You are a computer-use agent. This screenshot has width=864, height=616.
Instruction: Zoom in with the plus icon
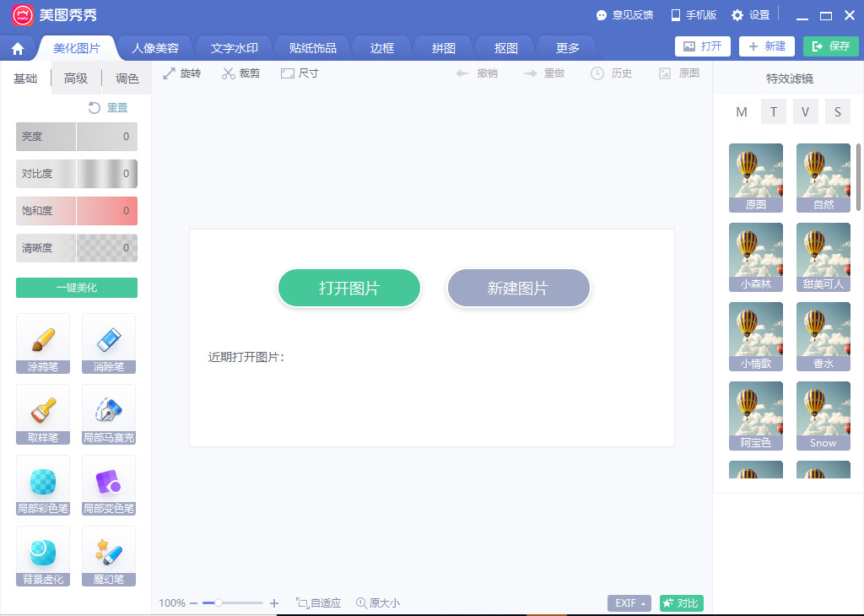tap(274, 603)
